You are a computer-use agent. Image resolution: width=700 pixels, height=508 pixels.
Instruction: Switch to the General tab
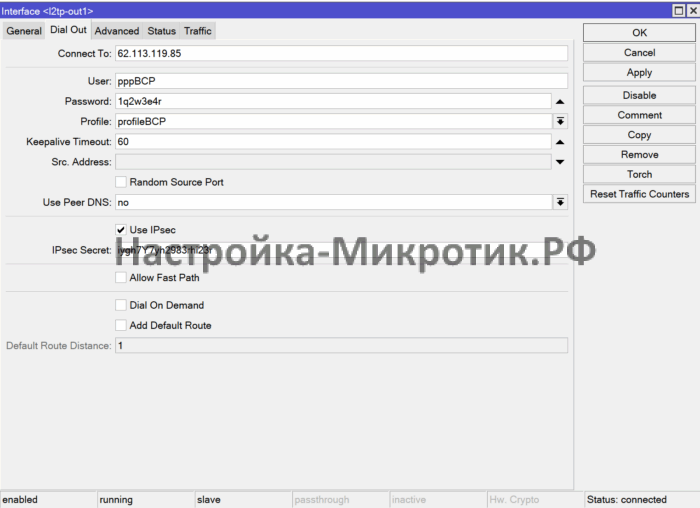click(x=24, y=31)
